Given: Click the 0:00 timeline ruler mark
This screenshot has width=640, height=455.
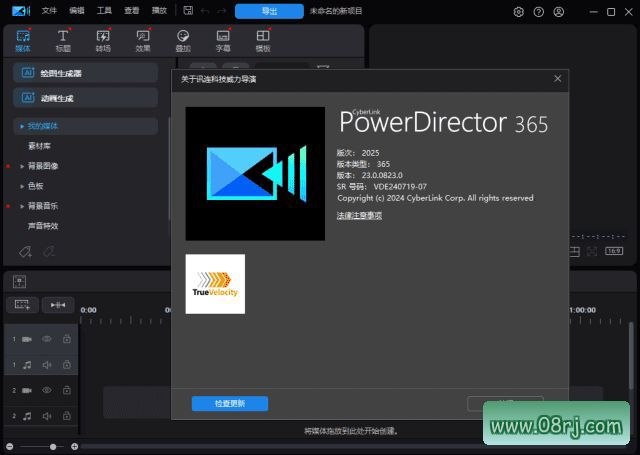Looking at the screenshot, I should [89, 310].
